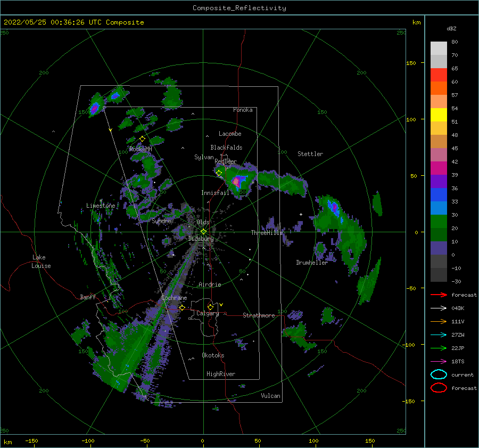The width and height of the screenshot is (479, 448).
Task: Click the Strathmore town label
Action: click(x=259, y=315)
